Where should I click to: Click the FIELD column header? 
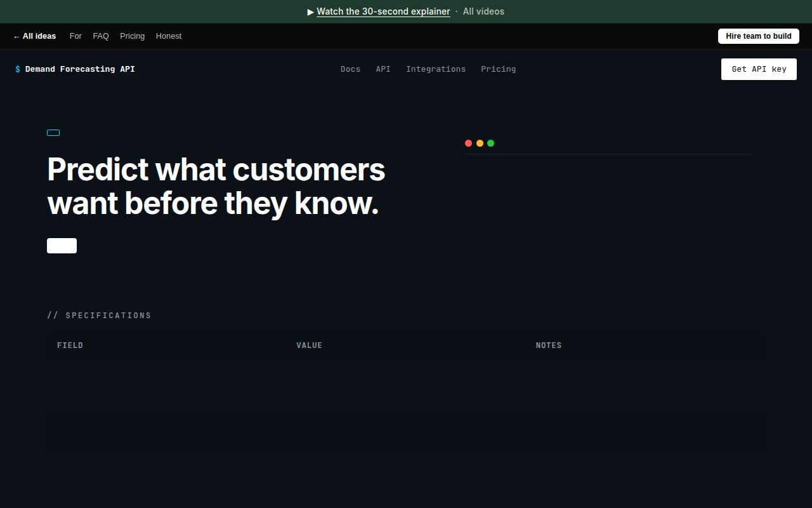pyautogui.click(x=70, y=345)
